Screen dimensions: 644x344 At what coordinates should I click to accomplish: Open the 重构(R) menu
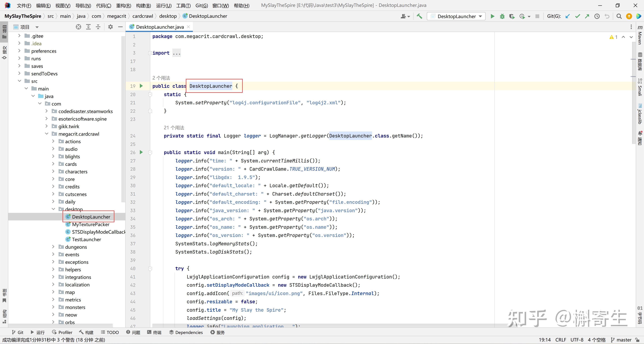point(123,5)
